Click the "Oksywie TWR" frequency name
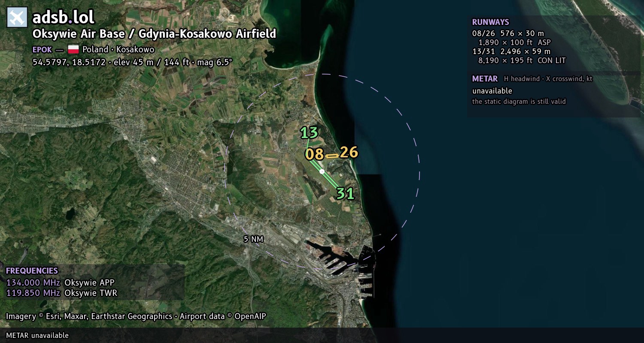The height and width of the screenshot is (343, 644). tap(91, 293)
